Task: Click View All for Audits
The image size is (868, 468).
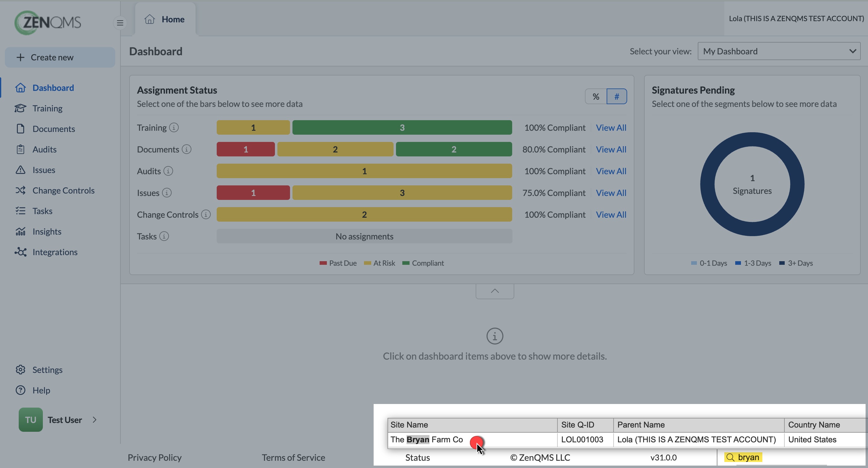Action: 611,171
